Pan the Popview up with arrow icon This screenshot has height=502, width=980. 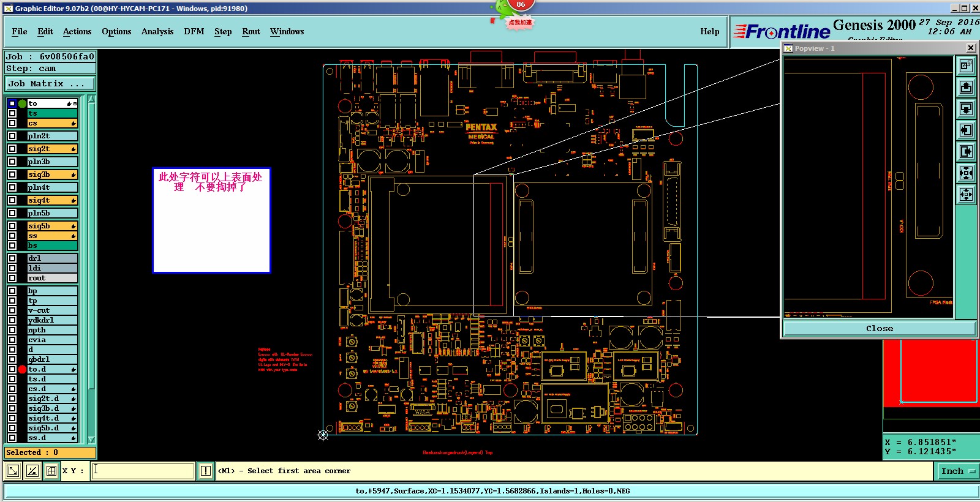tap(966, 87)
